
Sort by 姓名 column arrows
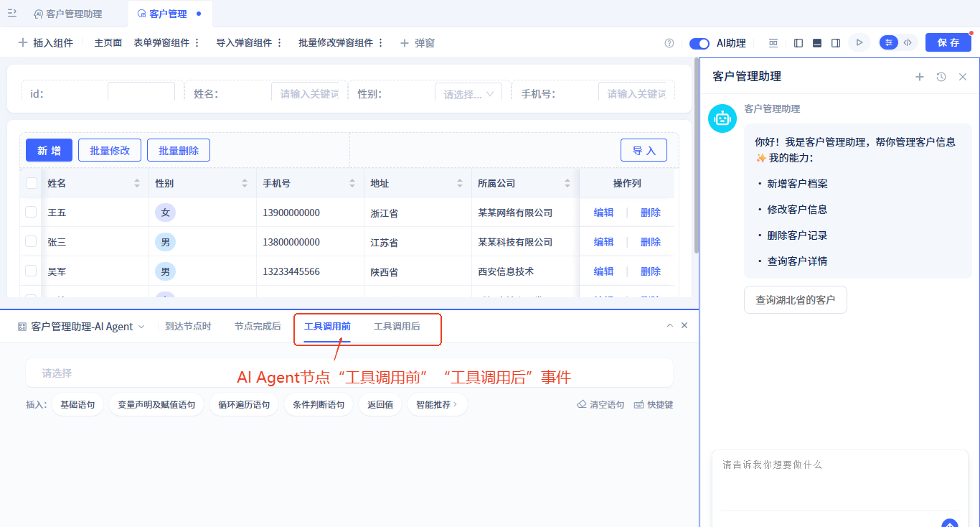pyautogui.click(x=137, y=183)
